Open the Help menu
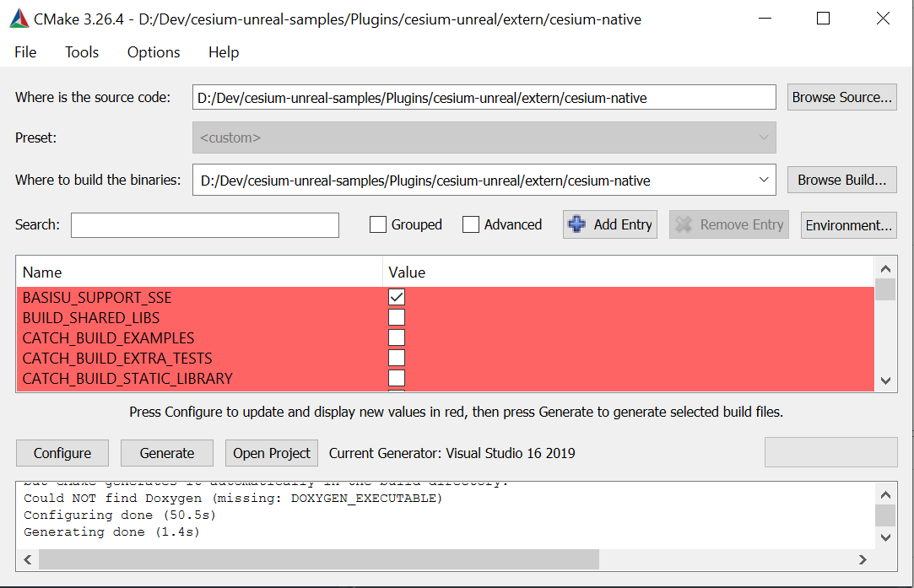The image size is (914, 588). 223,52
